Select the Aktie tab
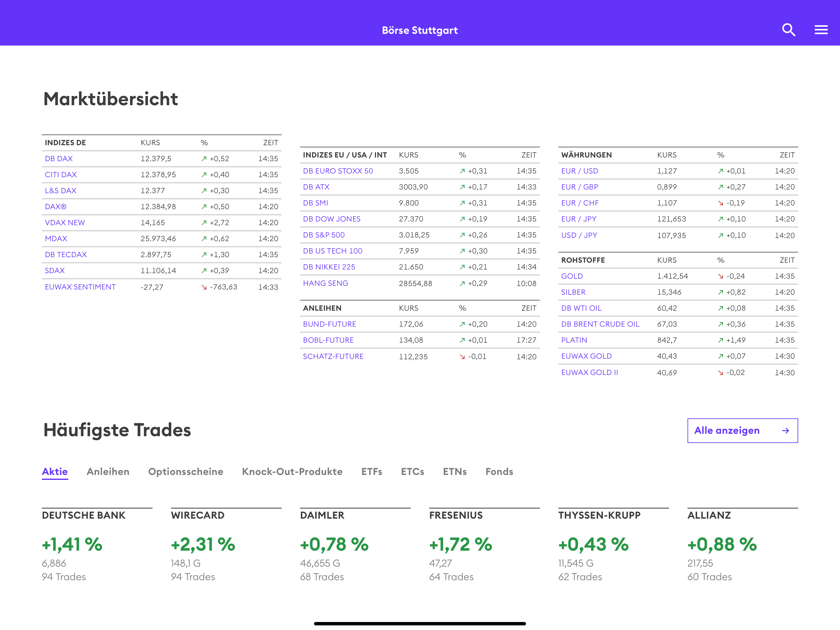The height and width of the screenshot is (630, 840). click(55, 472)
